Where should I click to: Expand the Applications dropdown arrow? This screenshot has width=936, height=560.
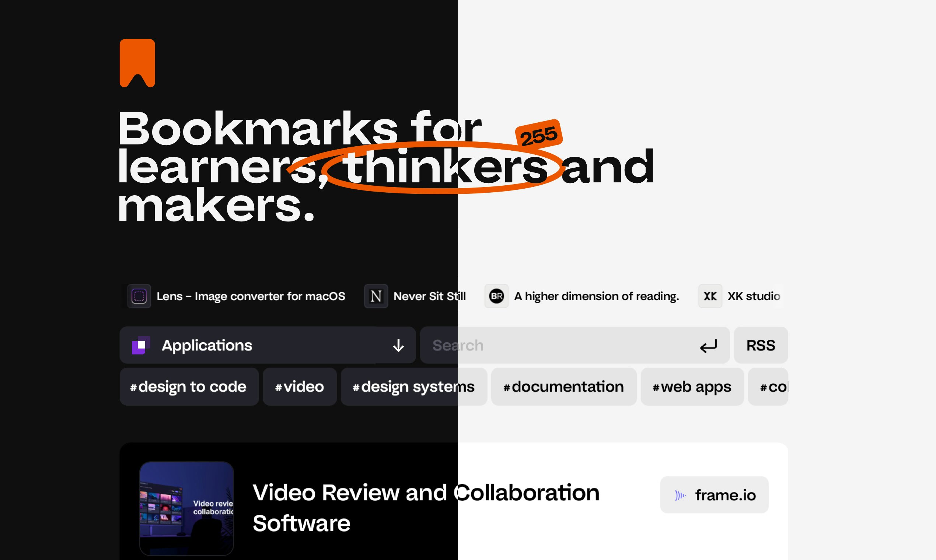click(x=398, y=345)
